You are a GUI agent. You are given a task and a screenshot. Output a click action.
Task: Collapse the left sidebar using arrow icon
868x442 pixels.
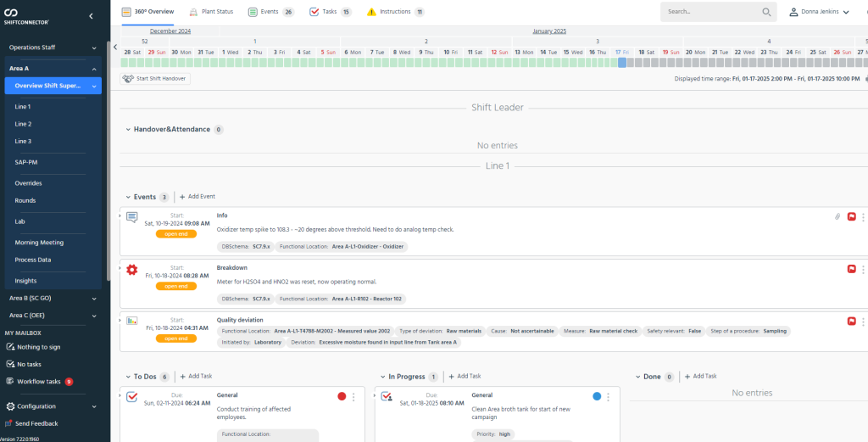click(x=91, y=16)
